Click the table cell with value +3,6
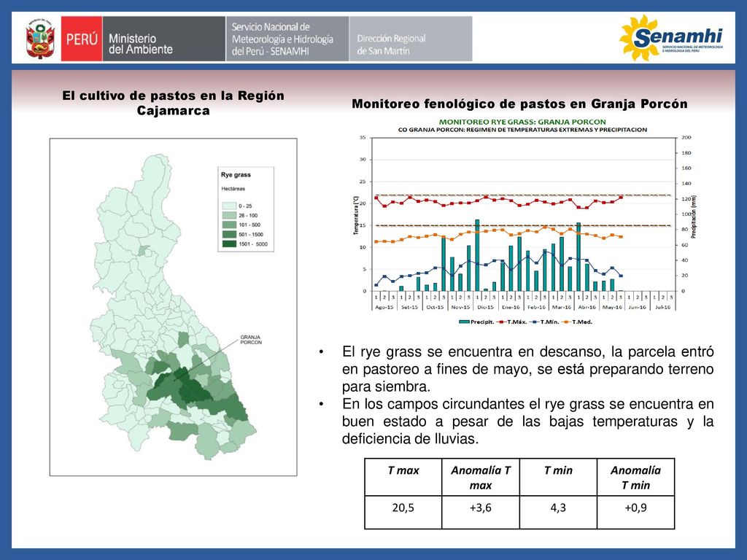This screenshot has height=560, width=747. pos(481,513)
